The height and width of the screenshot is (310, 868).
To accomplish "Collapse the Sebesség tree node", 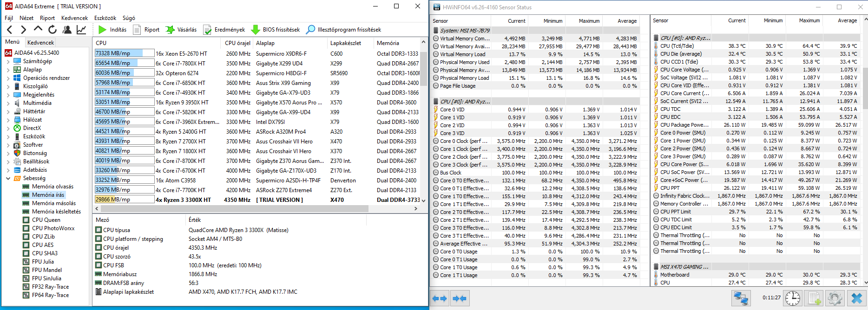I will pos(8,178).
